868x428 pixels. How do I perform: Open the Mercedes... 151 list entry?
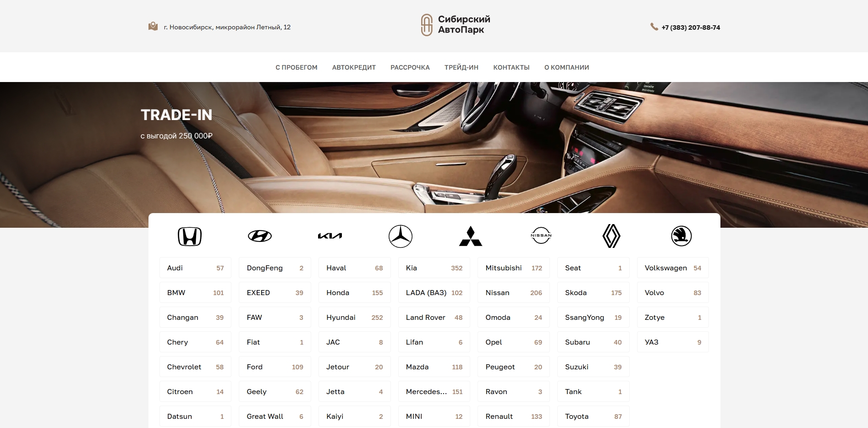(434, 391)
